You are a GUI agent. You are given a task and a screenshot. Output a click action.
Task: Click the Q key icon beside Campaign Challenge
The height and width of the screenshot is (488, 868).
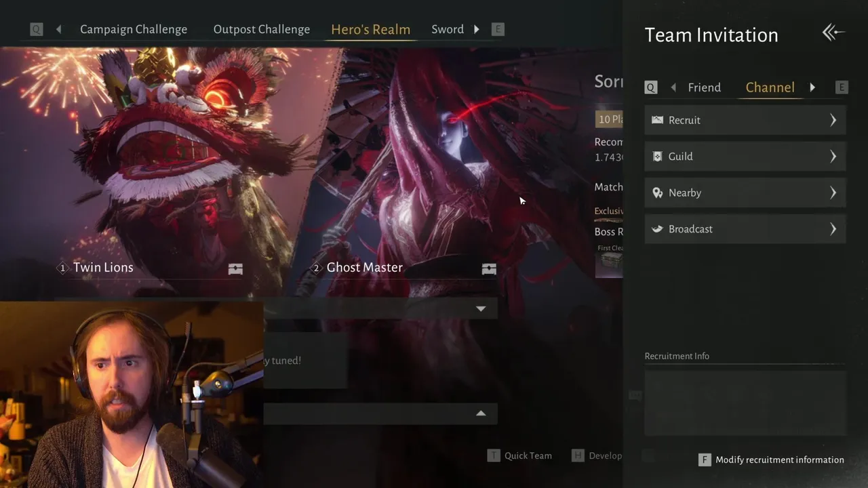click(37, 29)
